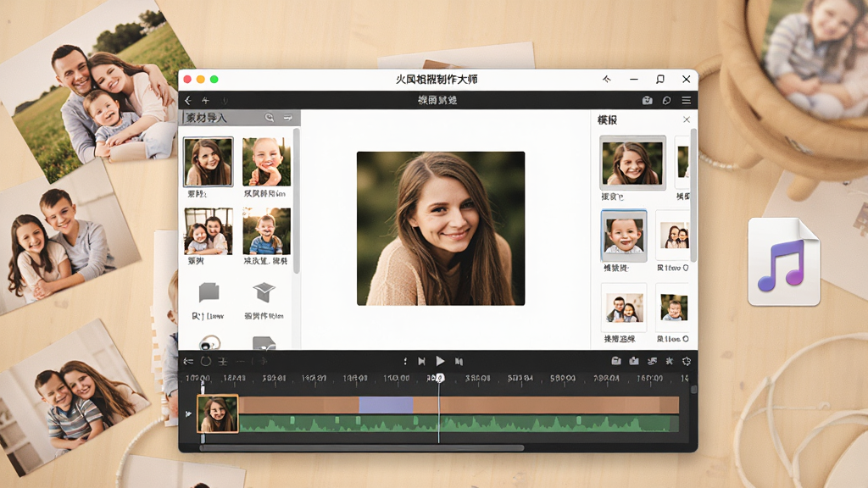Skip to previous frame beside play button
The image size is (868, 488).
421,361
